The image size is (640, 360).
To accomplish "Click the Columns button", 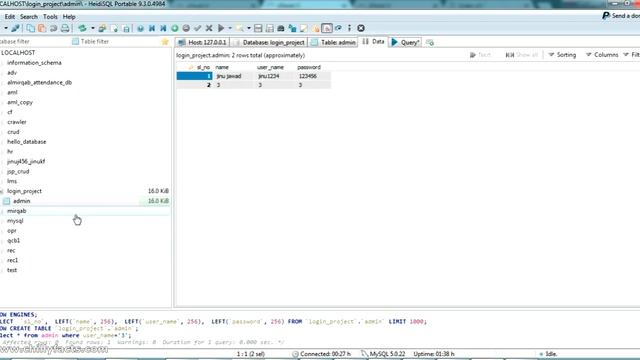I will (602, 55).
